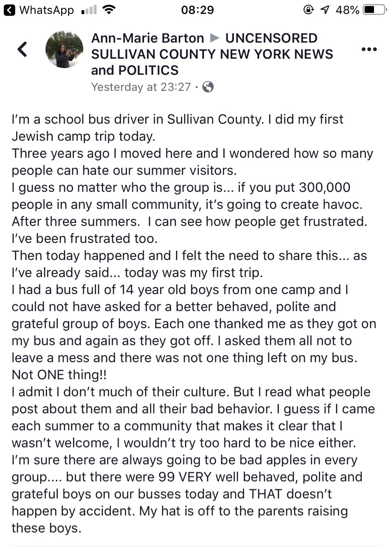The image size is (392, 553).
Task: Tap the closing 'these boys.' line
Action: [x=47, y=528]
